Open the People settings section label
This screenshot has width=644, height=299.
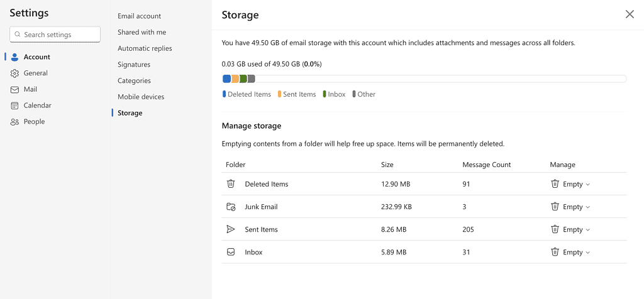click(x=34, y=121)
